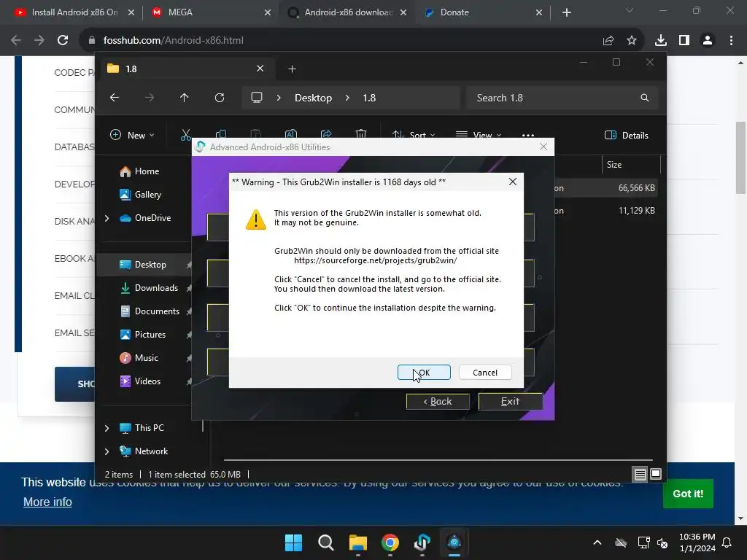Open the Sort dropdown in Explorer
Screen dimensions: 747x560
414,135
